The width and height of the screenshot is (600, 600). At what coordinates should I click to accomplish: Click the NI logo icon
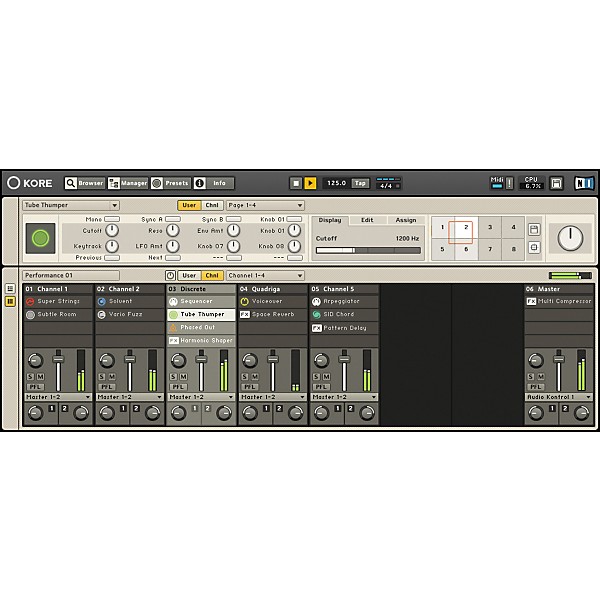click(x=584, y=183)
